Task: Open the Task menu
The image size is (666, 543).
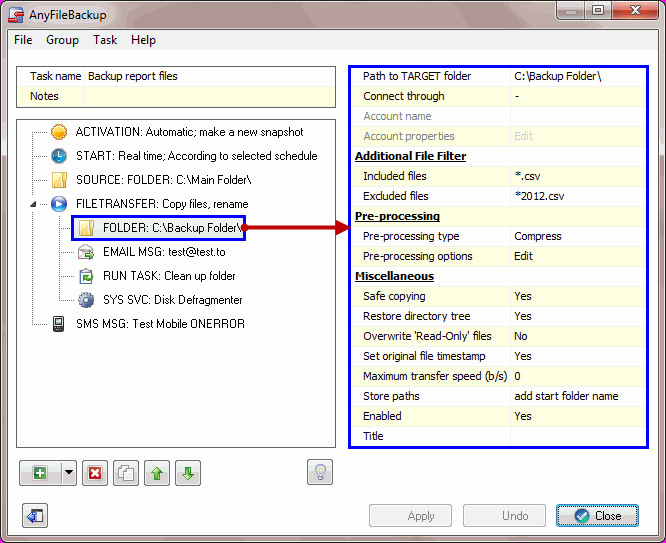Action: pos(105,40)
